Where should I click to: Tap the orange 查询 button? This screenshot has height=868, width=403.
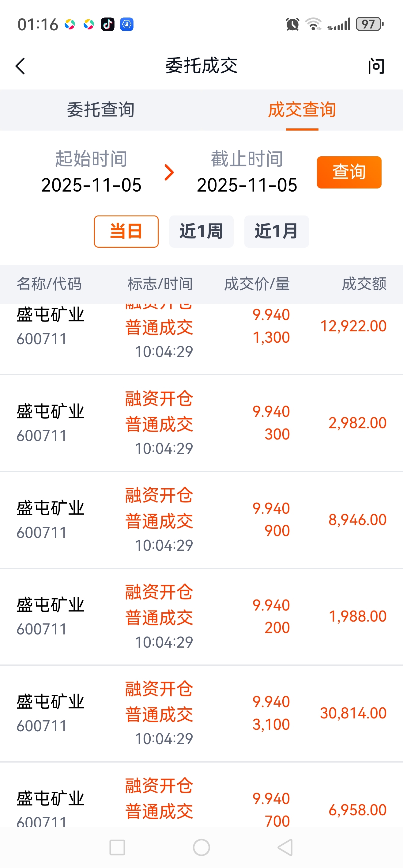(x=349, y=172)
